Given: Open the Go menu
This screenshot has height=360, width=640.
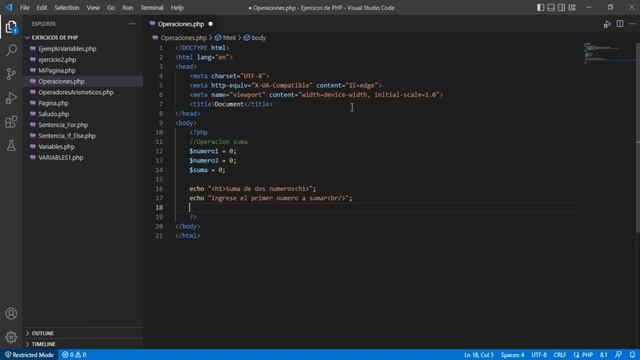Looking at the screenshot, I should pyautogui.click(x=111, y=7).
